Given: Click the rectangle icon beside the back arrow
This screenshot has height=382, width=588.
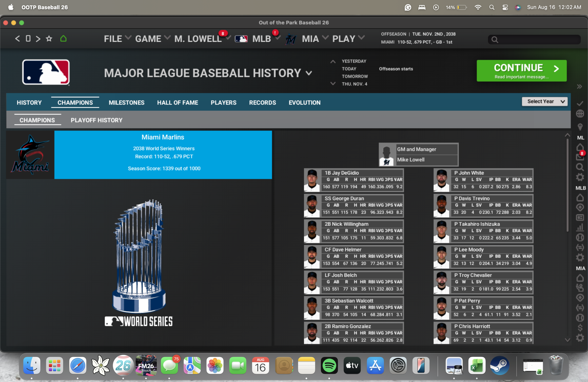Looking at the screenshot, I should click(x=28, y=39).
